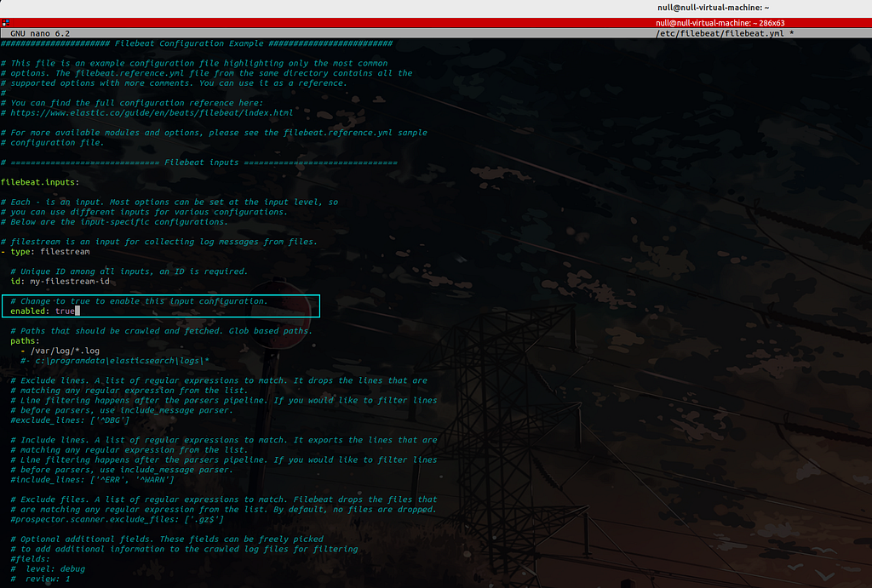Click the "#exclude_lines: ['^DBG']" line

point(70,420)
